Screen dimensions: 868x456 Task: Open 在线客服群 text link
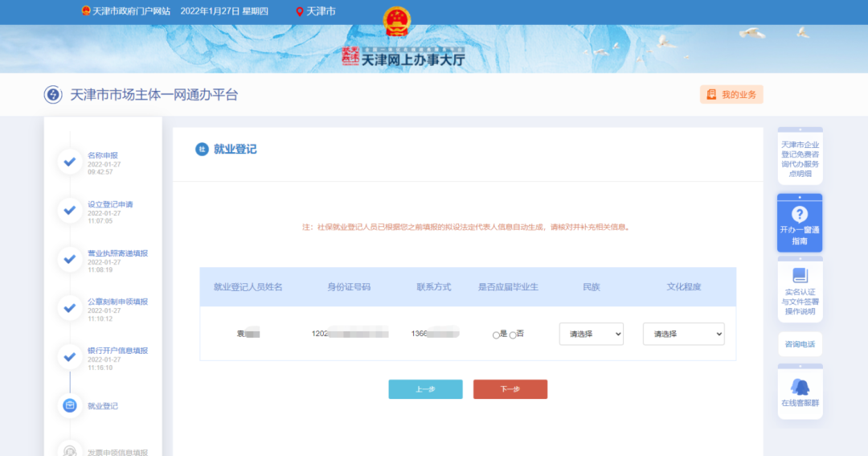(x=800, y=404)
